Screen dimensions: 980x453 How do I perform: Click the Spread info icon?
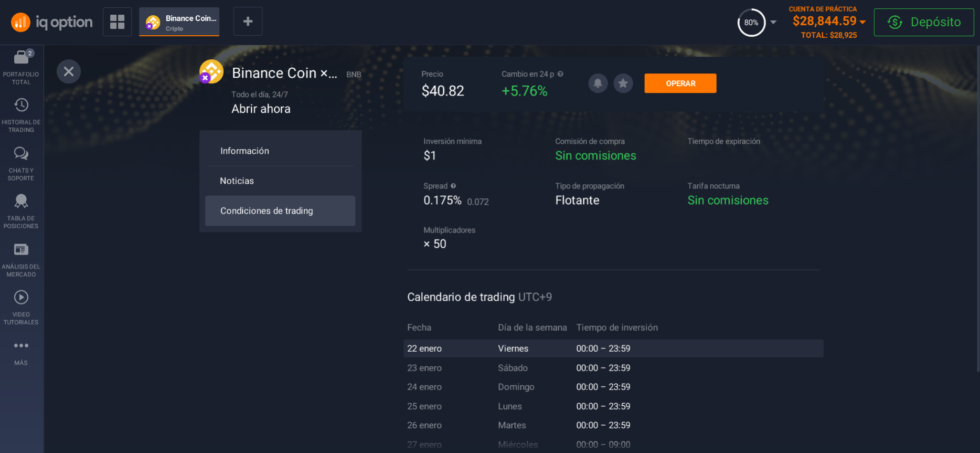(453, 186)
